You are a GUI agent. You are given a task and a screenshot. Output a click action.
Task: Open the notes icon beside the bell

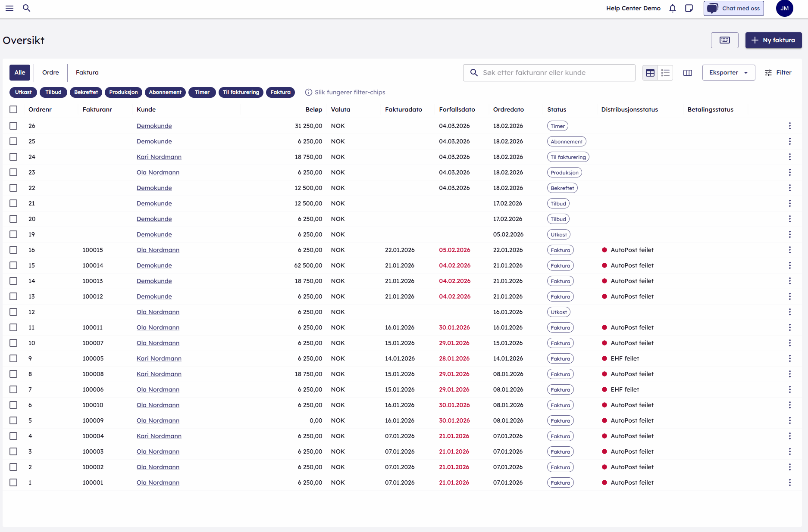point(689,8)
